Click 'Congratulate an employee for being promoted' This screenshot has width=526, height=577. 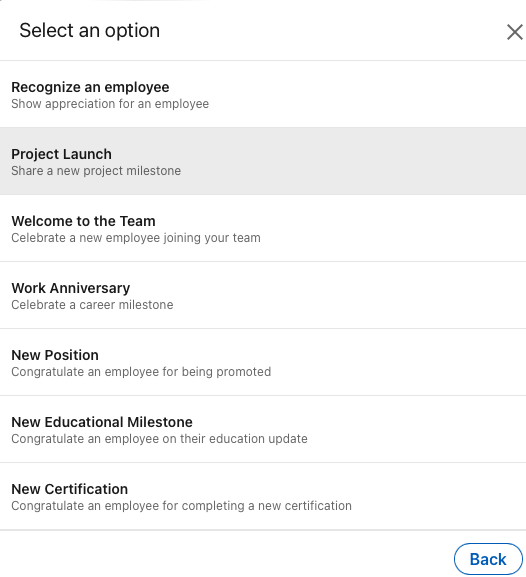pyautogui.click(x=141, y=372)
